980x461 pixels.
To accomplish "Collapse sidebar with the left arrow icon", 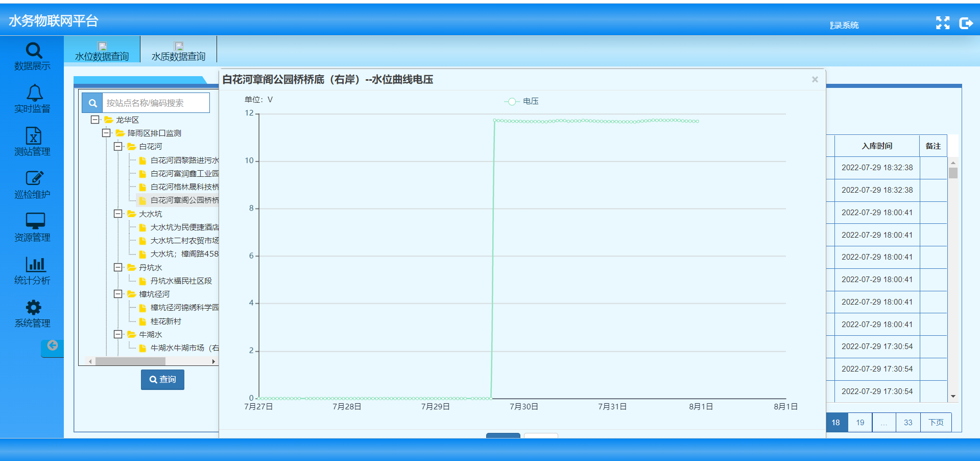I will point(52,346).
